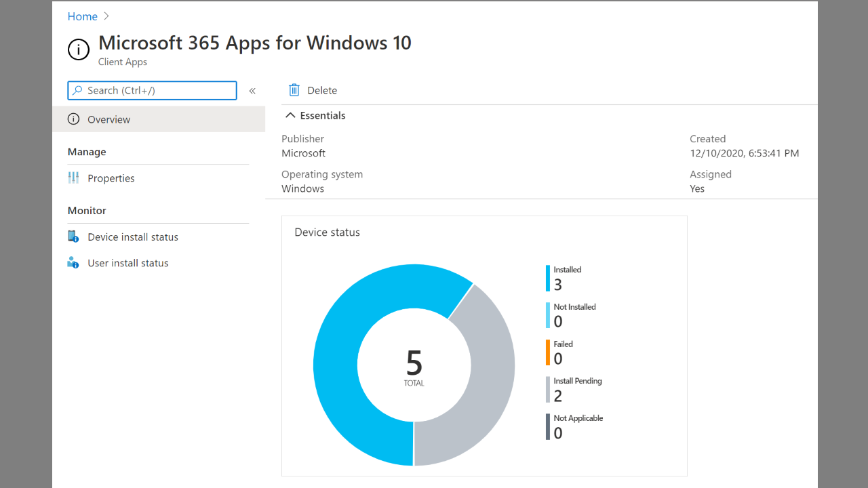Click the Install Pending count "2"

click(x=558, y=396)
